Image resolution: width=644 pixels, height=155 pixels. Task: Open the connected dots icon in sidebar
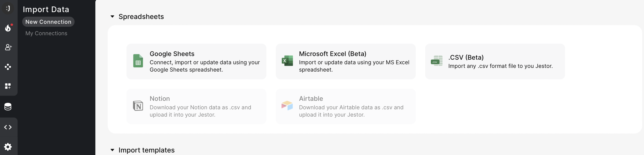point(8,67)
